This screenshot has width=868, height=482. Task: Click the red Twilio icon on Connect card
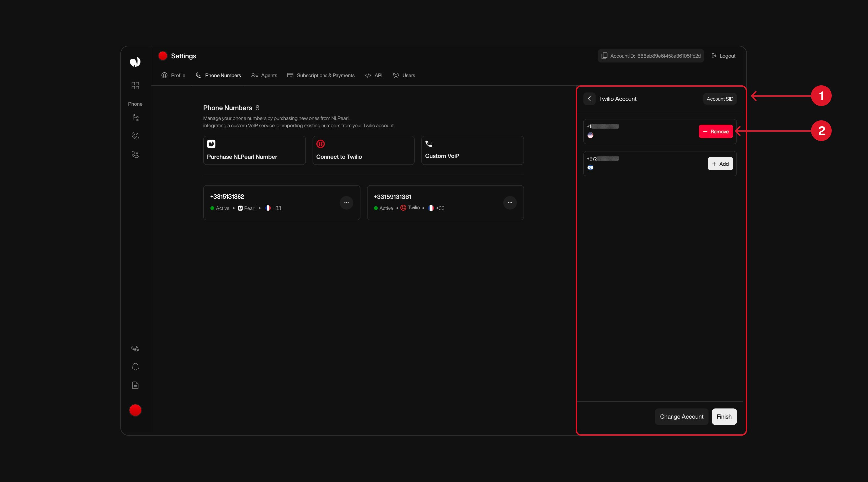point(320,144)
